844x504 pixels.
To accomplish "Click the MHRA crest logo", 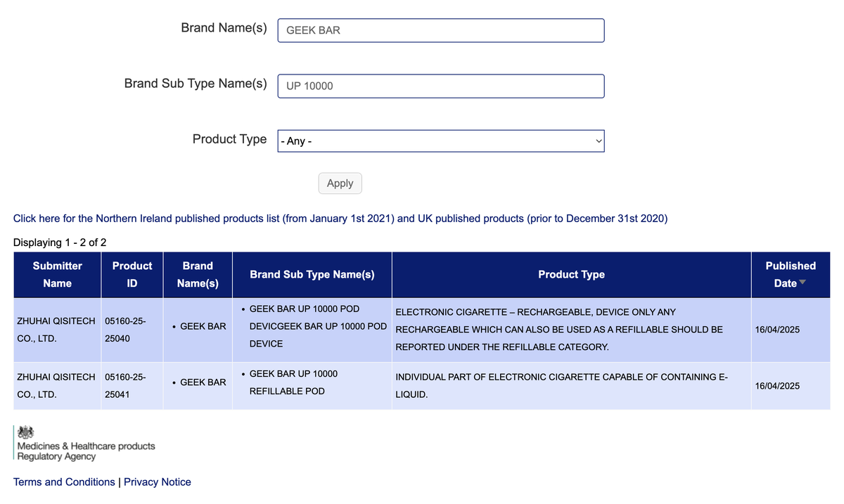I will coord(25,432).
